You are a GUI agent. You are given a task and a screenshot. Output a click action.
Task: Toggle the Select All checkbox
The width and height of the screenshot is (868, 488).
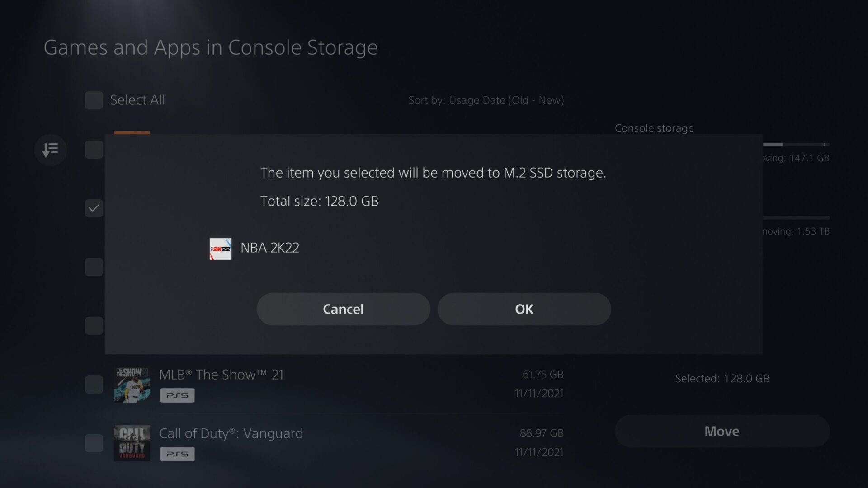click(x=94, y=100)
